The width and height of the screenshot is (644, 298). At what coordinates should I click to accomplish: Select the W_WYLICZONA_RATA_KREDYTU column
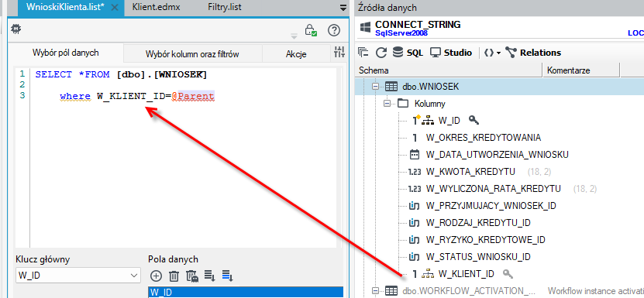(x=494, y=189)
